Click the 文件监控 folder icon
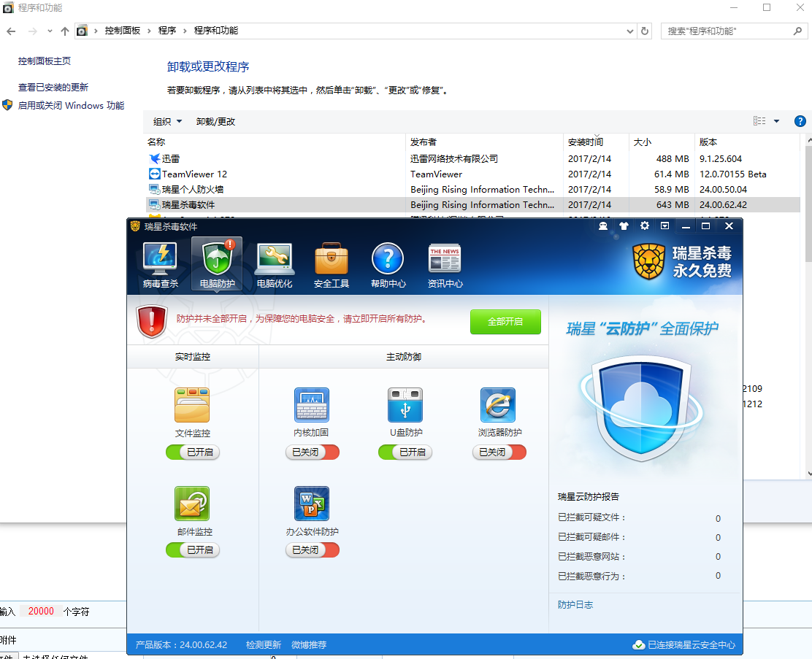 click(x=192, y=405)
